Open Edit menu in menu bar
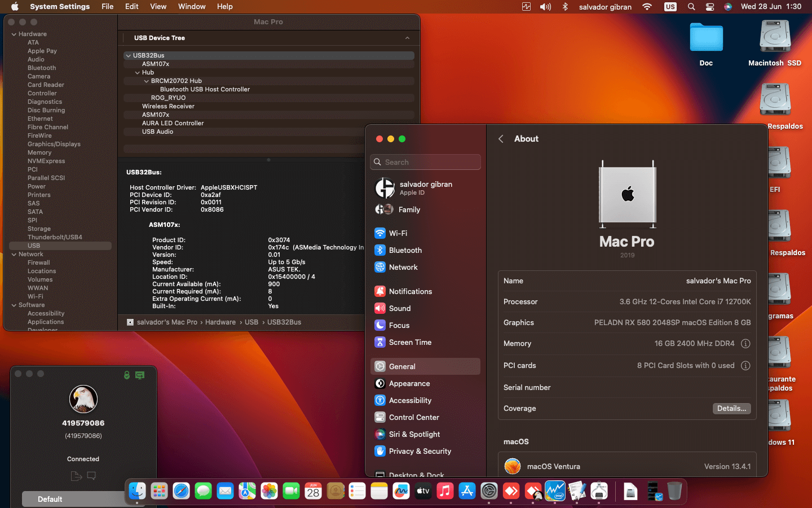Screen dimensions: 812x508 click(132, 7)
